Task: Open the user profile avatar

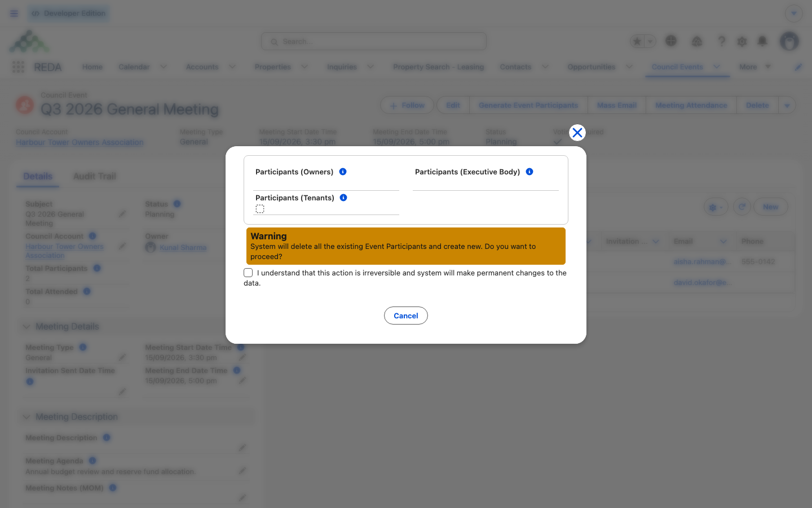Action: point(789,41)
